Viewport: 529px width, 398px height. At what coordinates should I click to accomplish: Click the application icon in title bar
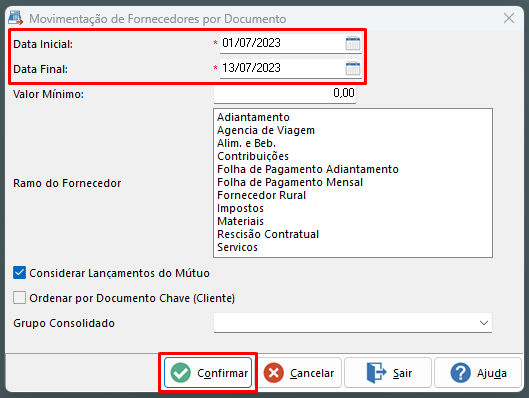coord(16,18)
